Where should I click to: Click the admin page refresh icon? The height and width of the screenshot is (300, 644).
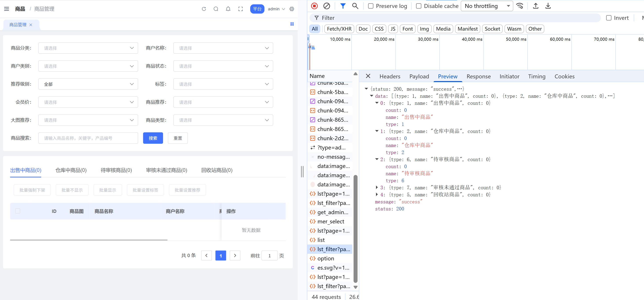(204, 9)
